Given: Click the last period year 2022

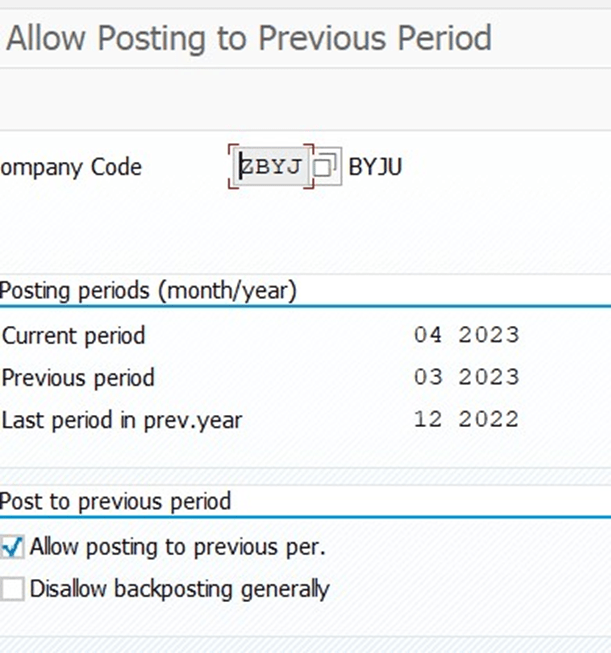Looking at the screenshot, I should (x=489, y=420).
